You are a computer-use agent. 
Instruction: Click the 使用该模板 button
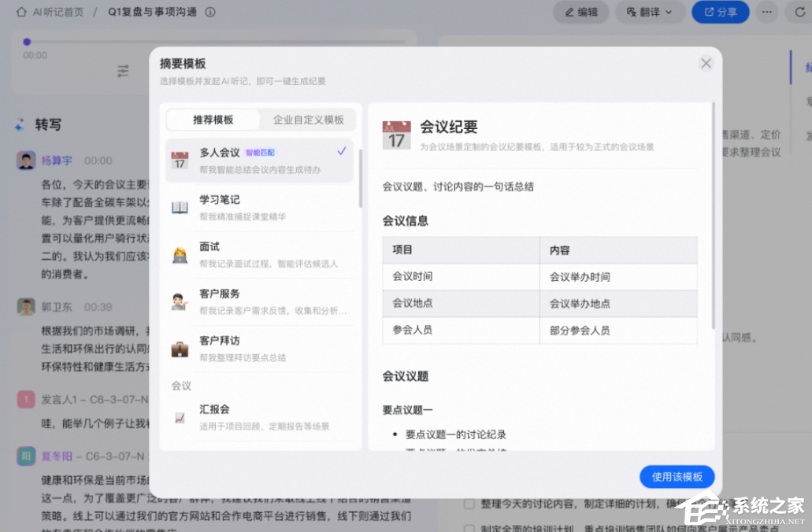[x=677, y=476]
